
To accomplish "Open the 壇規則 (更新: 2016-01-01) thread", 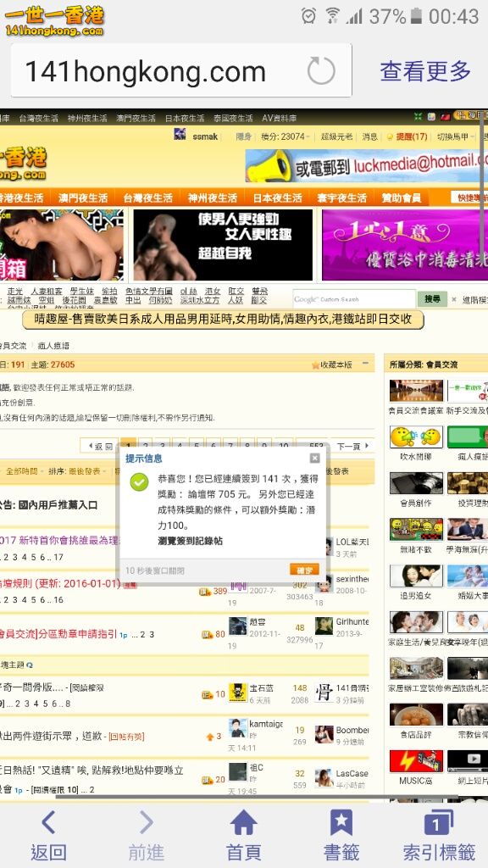I will (x=60, y=583).
